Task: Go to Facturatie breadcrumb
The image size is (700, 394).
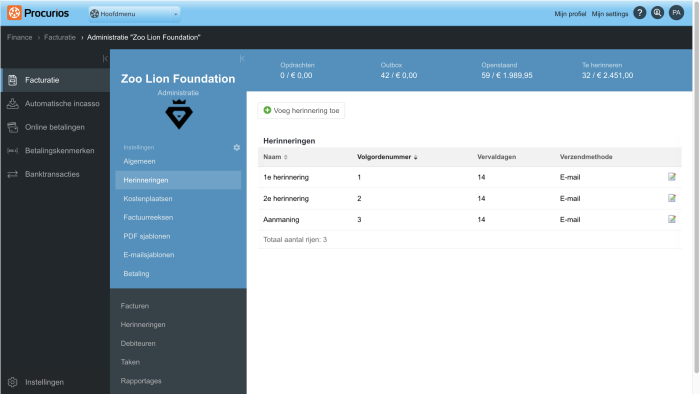Action: pyautogui.click(x=60, y=37)
